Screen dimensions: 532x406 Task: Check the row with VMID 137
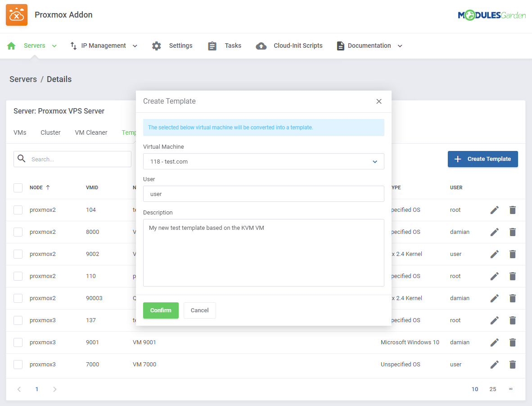18,320
